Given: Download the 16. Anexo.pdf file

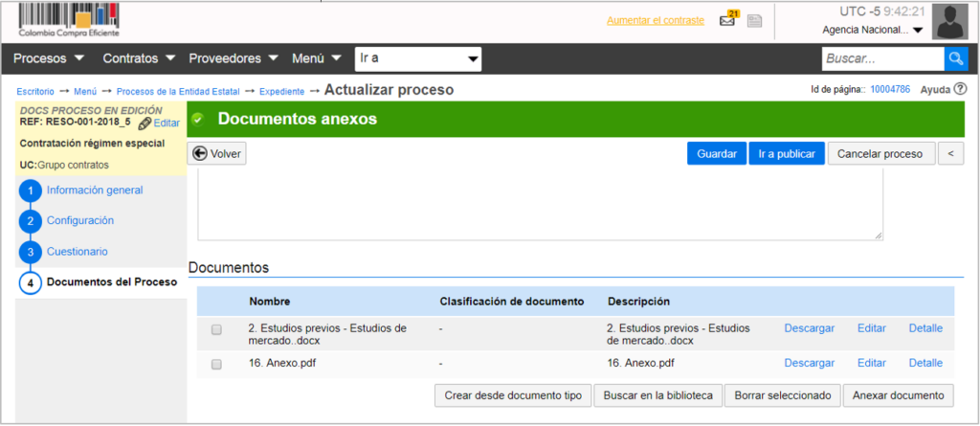Looking at the screenshot, I should click(x=809, y=363).
